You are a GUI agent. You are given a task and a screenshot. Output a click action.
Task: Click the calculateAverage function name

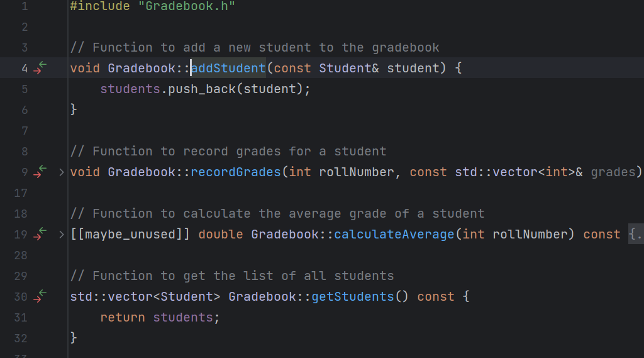tap(394, 234)
